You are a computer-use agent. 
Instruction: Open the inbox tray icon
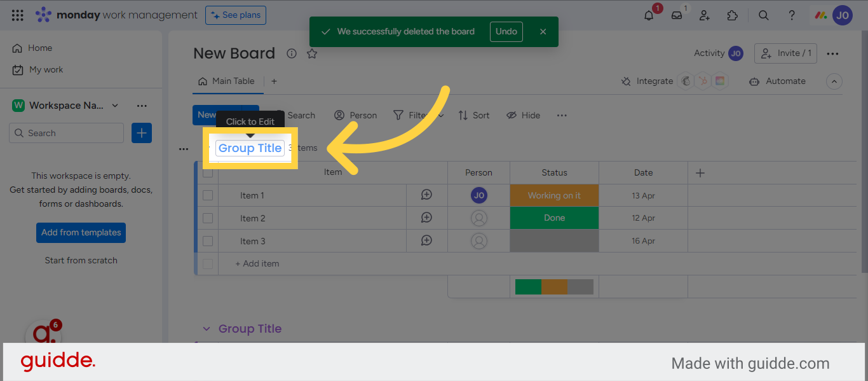[x=677, y=15]
